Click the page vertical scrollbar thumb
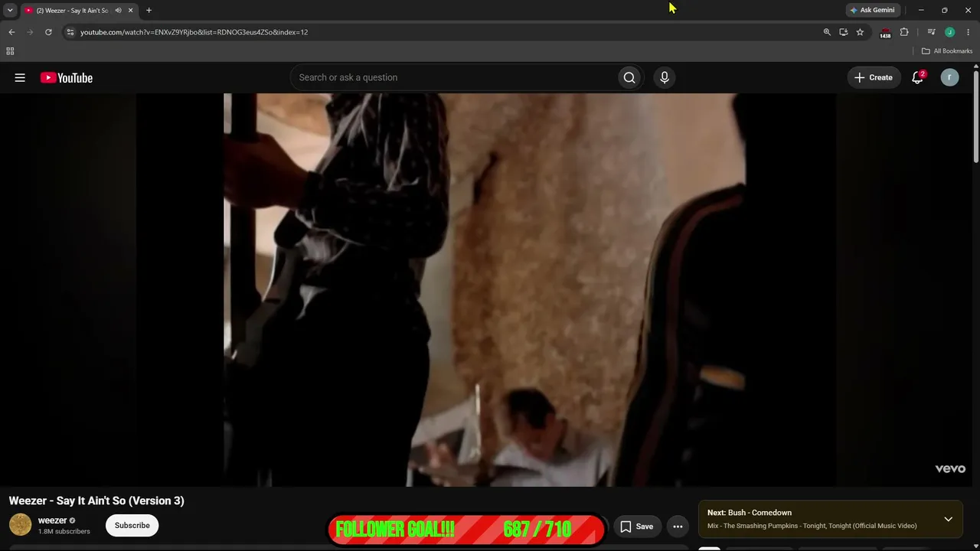 pos(976,115)
